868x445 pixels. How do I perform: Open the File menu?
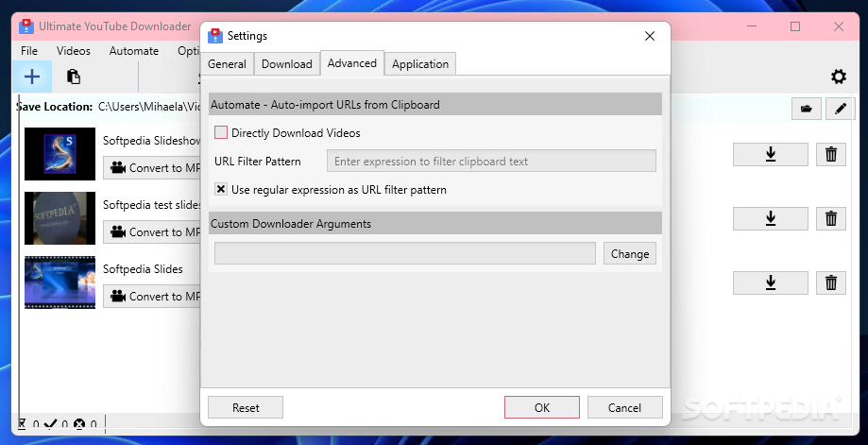(29, 51)
